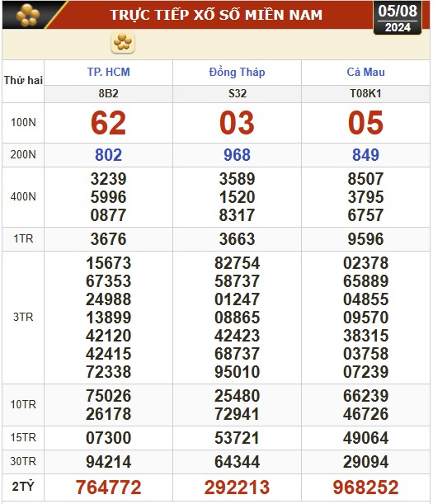This screenshot has height=504, width=433.
Task: Click the 200N number 802
Action: tap(108, 155)
